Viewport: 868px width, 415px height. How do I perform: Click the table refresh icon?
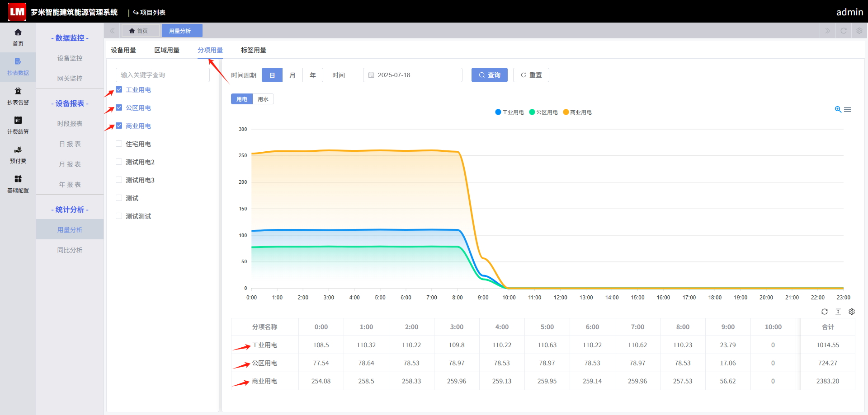coord(825,312)
